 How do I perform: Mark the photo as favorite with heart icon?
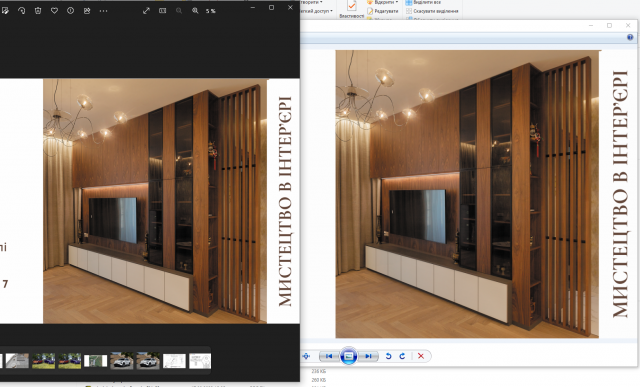tap(54, 11)
